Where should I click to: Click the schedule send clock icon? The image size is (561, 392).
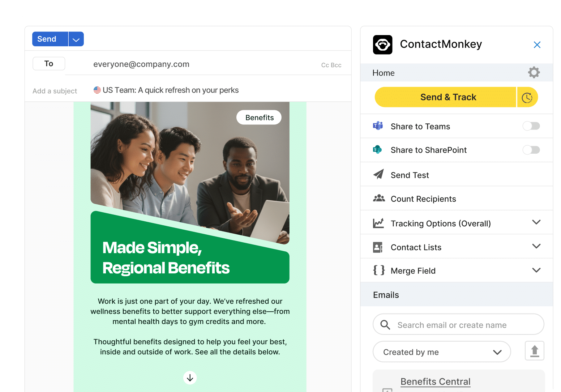click(x=527, y=97)
